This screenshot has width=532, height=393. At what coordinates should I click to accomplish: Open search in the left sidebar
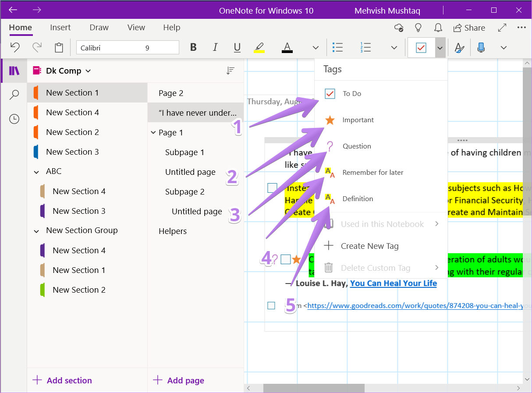click(x=14, y=94)
